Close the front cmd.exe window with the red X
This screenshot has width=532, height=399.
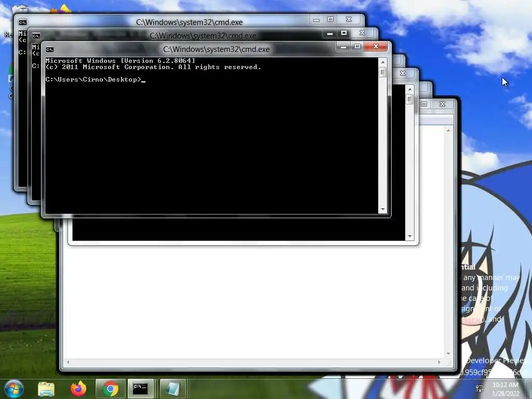(x=376, y=46)
